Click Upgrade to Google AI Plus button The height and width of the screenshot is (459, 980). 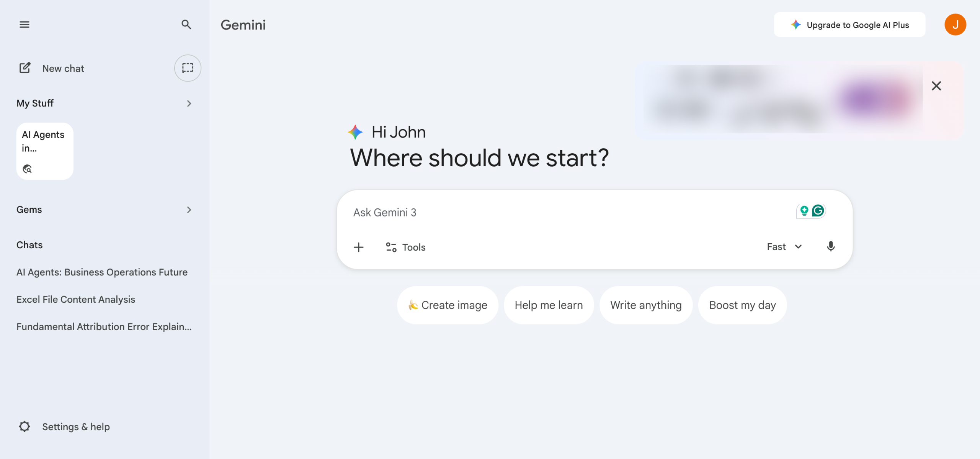point(849,25)
